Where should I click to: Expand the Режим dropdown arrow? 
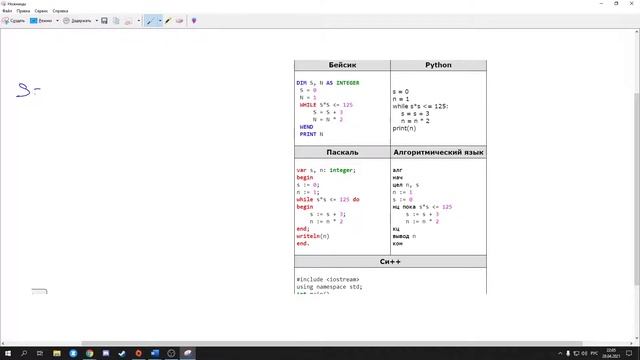(57, 20)
